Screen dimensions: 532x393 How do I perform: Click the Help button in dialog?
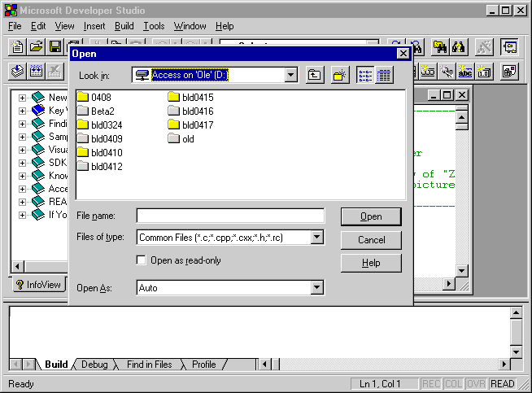click(x=371, y=263)
